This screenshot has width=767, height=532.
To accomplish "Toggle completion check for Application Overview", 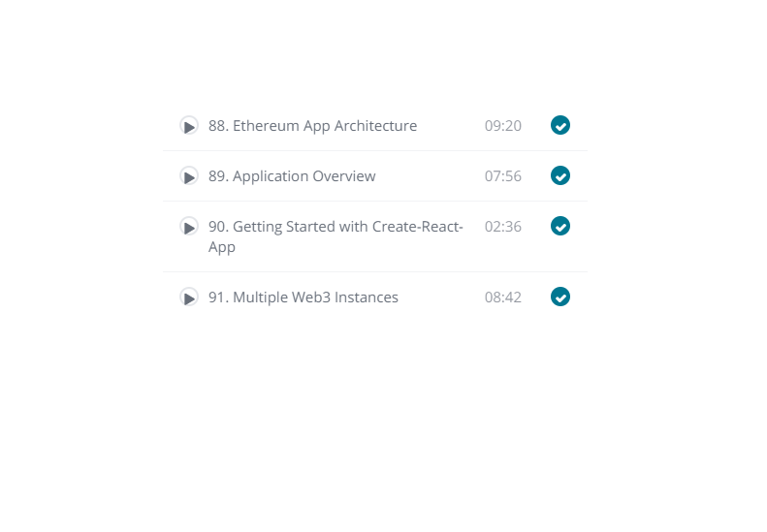I will click(x=560, y=175).
